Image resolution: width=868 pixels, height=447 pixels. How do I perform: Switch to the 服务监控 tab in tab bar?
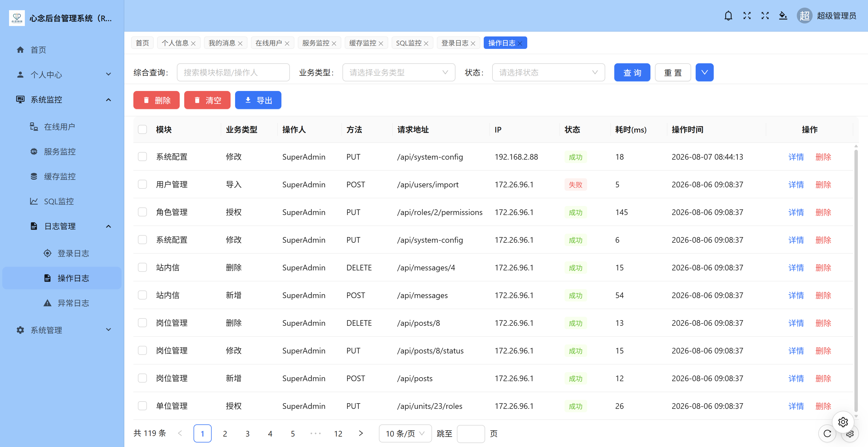click(316, 43)
